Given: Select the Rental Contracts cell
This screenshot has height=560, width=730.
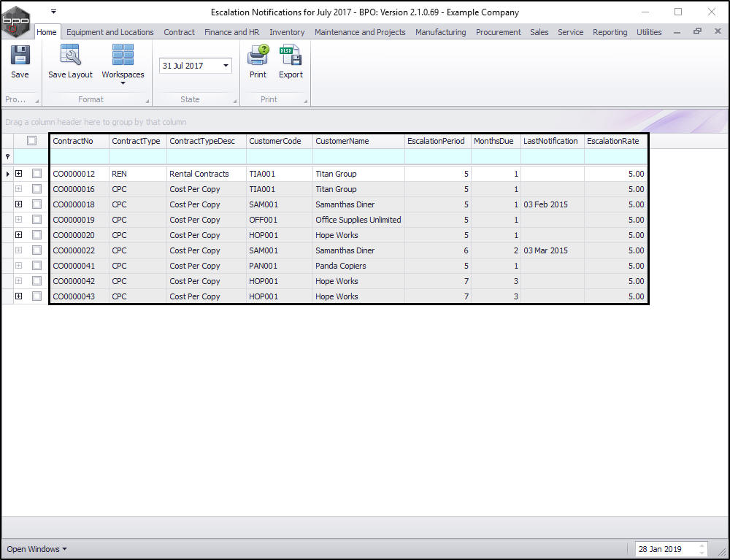Looking at the screenshot, I should pos(207,174).
